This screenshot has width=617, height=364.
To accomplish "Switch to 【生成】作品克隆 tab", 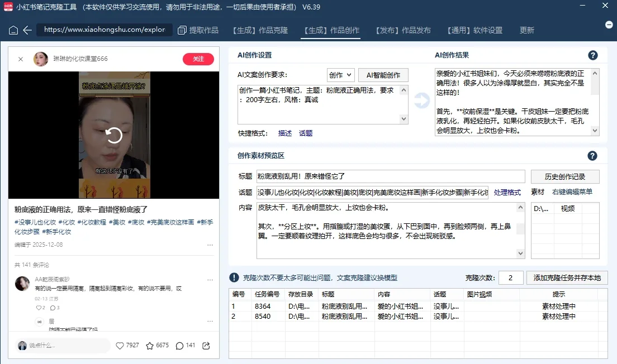I will point(260,30).
